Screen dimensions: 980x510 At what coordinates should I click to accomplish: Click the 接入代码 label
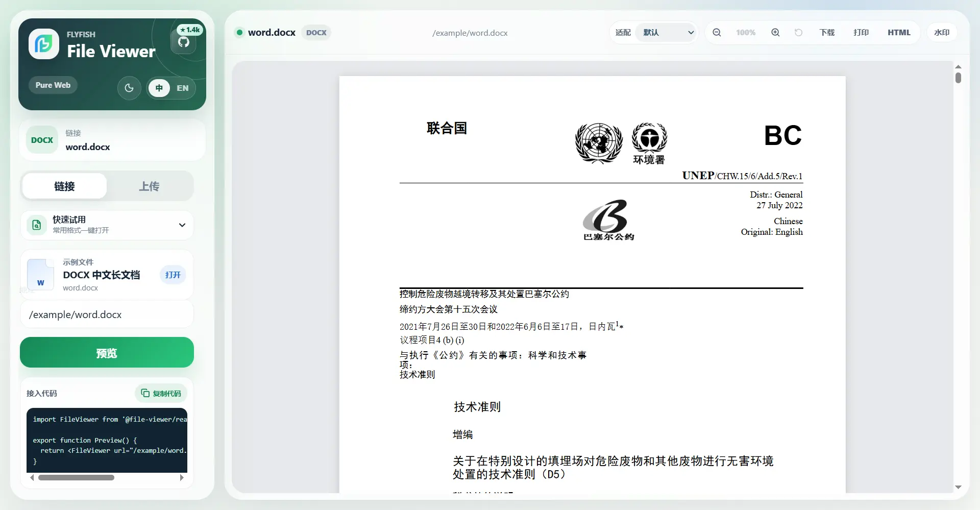42,393
